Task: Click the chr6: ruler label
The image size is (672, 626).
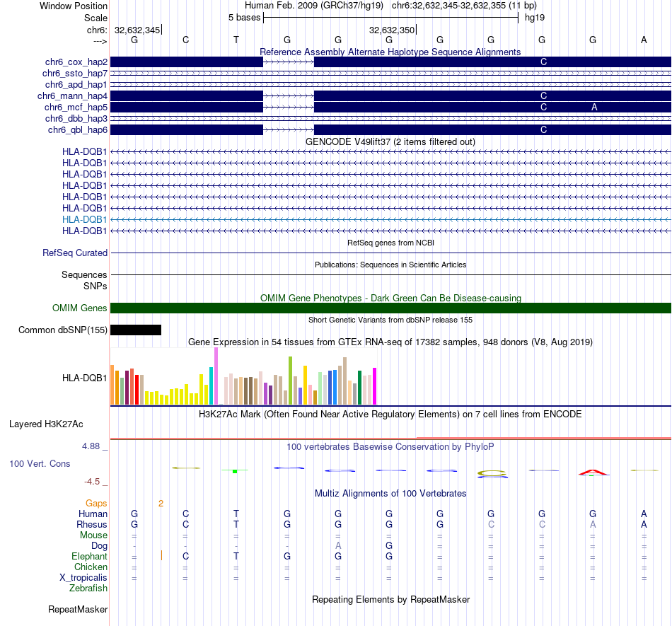Action: 97,30
